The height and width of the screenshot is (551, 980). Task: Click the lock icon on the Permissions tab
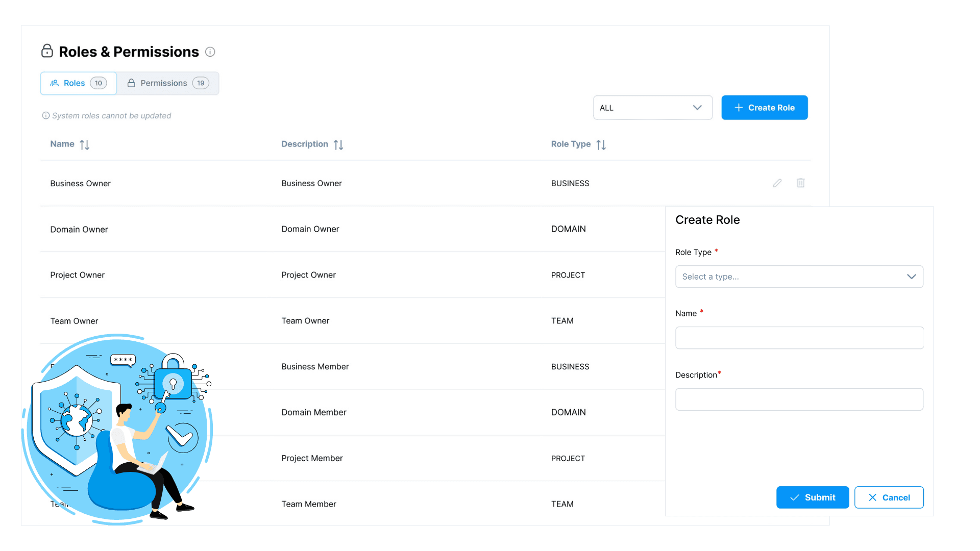point(131,83)
